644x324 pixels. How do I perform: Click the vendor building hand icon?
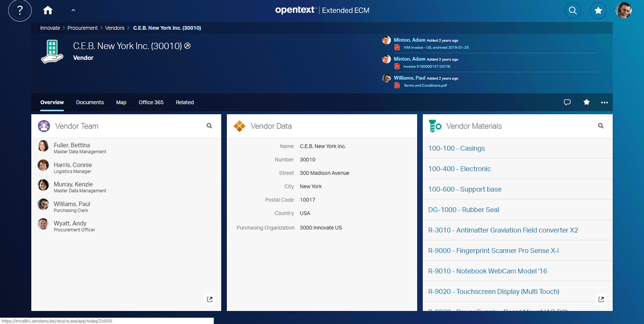52,52
